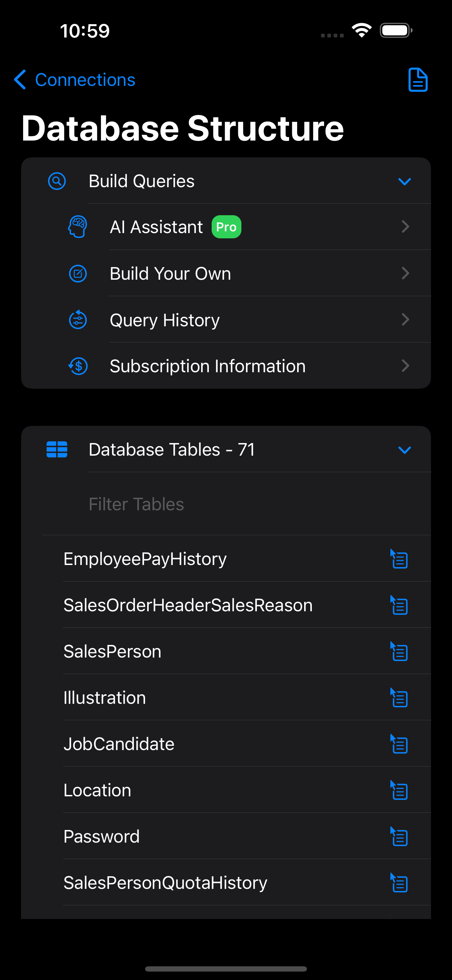Tap query icon beside Password table
Viewport: 452px width, 980px height.
[399, 836]
